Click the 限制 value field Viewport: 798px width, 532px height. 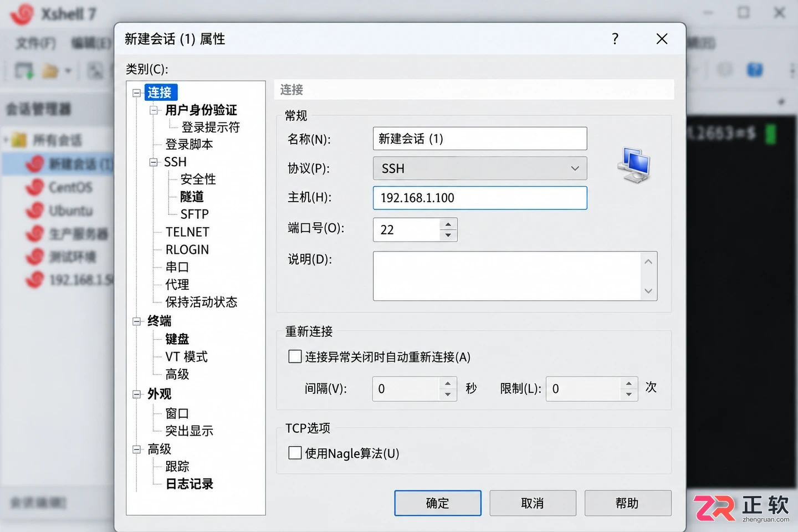click(583, 389)
